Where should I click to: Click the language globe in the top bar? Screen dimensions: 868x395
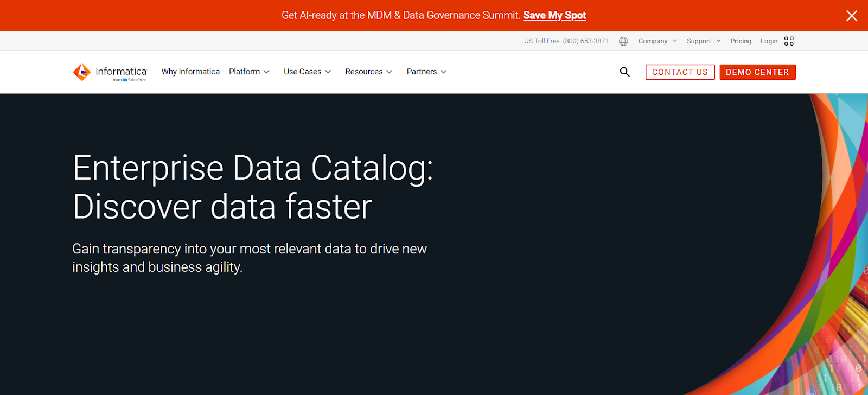(x=623, y=41)
